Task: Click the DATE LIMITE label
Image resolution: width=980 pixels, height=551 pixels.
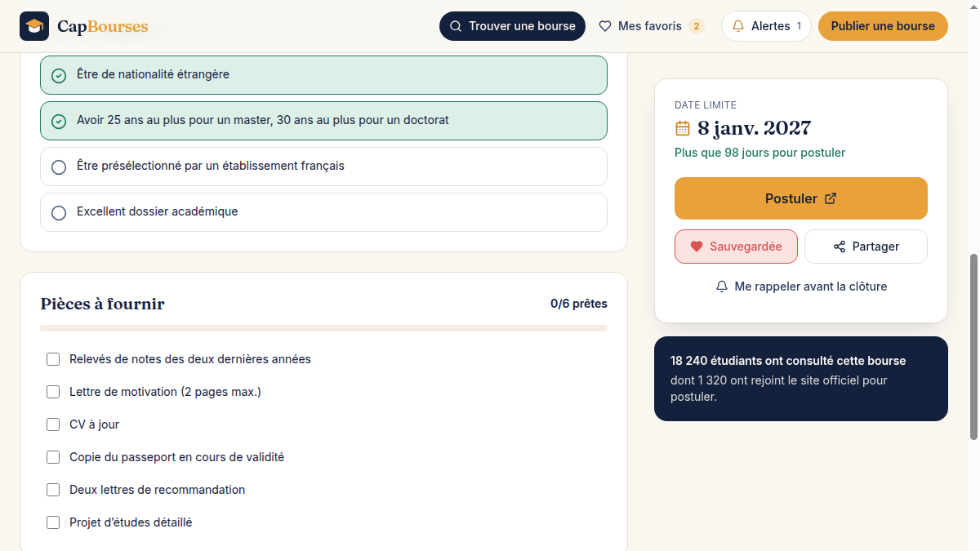Action: [706, 105]
